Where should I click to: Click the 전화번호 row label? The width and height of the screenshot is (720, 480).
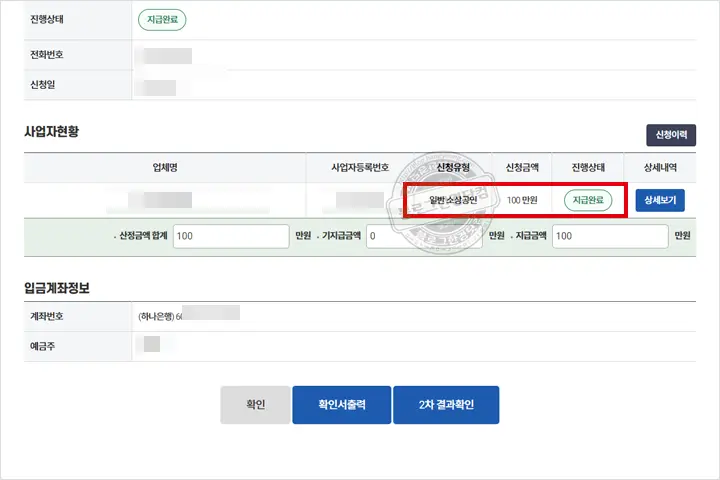point(46,55)
